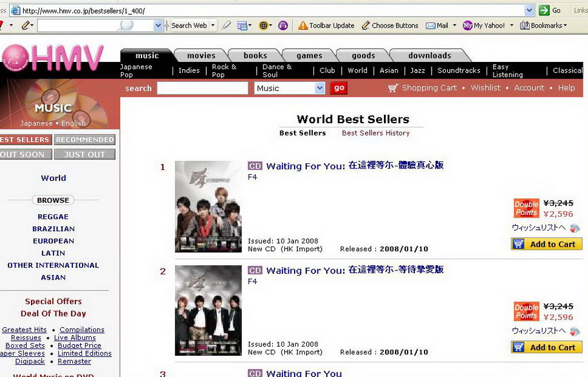Click the HMV logo
The width and height of the screenshot is (588, 377).
52,57
